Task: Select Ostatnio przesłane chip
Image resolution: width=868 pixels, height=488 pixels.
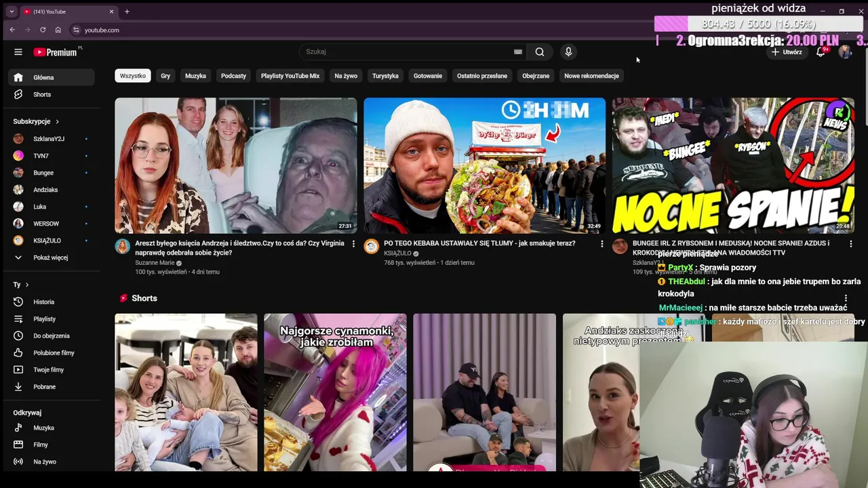Action: [482, 76]
